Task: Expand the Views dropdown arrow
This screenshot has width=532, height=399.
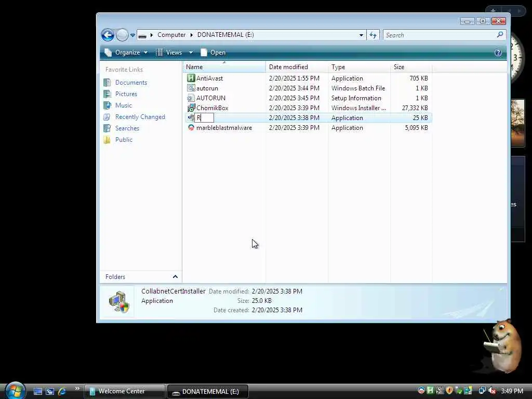Action: point(191,52)
